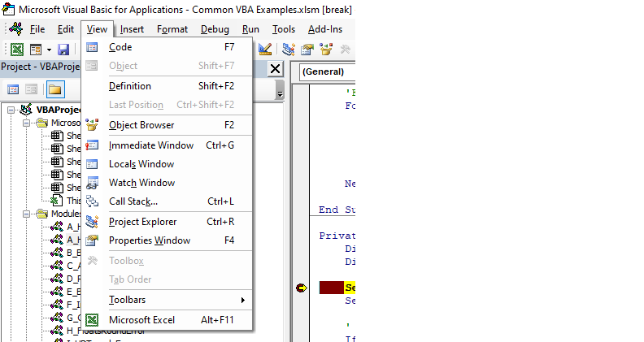Select Object Browser menu entry

click(167, 125)
